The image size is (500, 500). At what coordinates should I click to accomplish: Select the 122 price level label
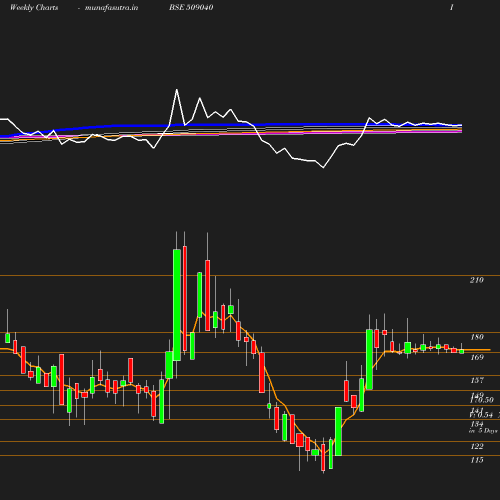(477, 446)
